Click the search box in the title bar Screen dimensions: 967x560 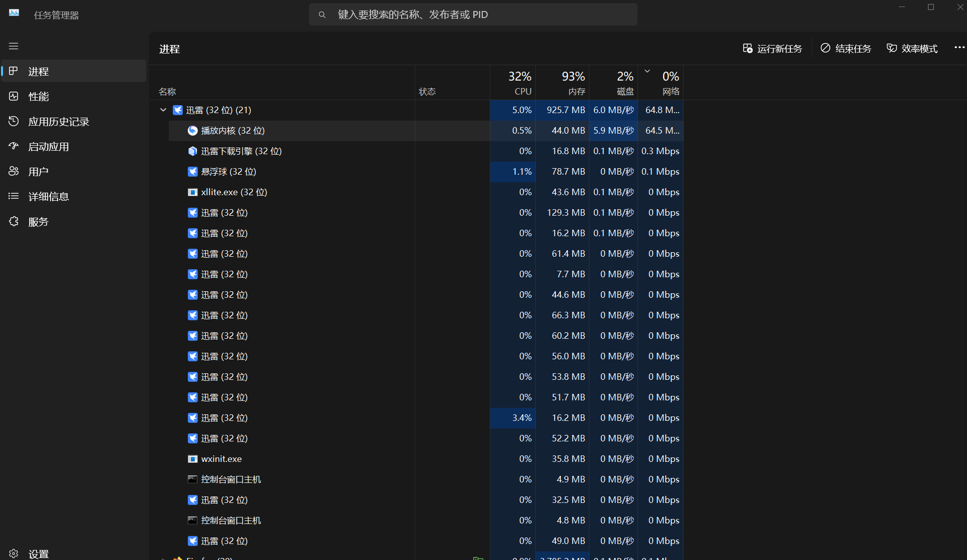(473, 15)
